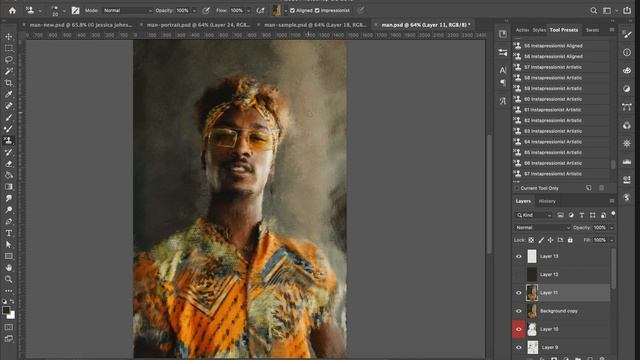Create new tool preset button
Image resolution: width=640 pixels, height=360 pixels.
click(589, 188)
